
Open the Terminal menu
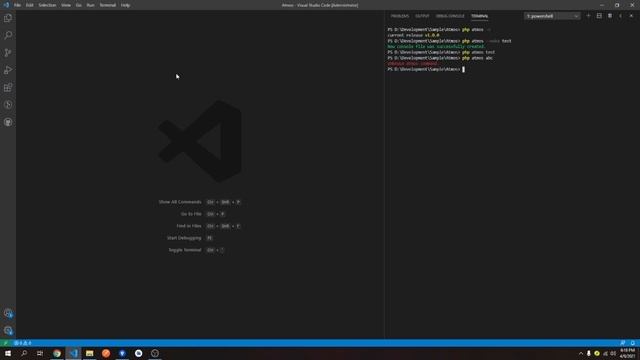(x=107, y=5)
